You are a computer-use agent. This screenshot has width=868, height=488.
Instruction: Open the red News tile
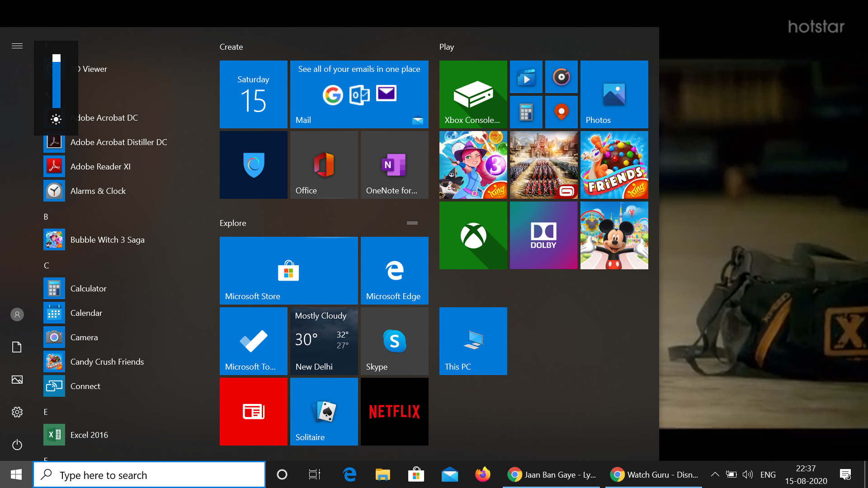(253, 412)
